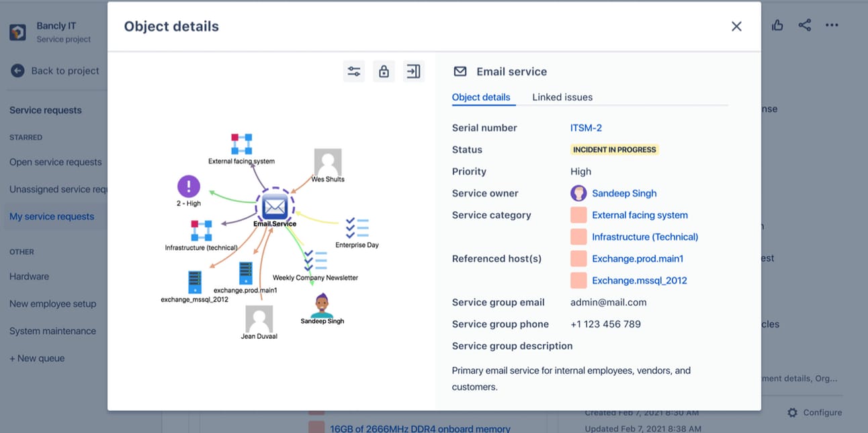Click the Email service object title
Viewport: 868px width, 433px height.
point(512,71)
